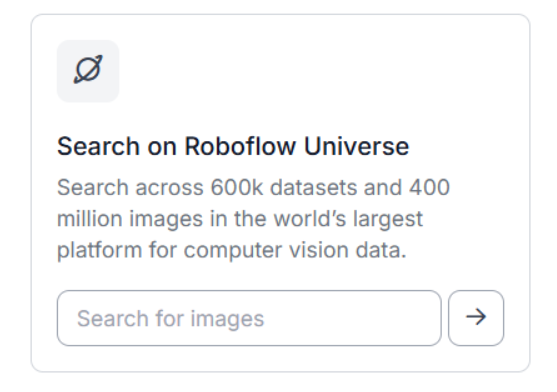Screen dimensions: 557x392
Task: Click the placeholder text Search for images
Action: 171,318
